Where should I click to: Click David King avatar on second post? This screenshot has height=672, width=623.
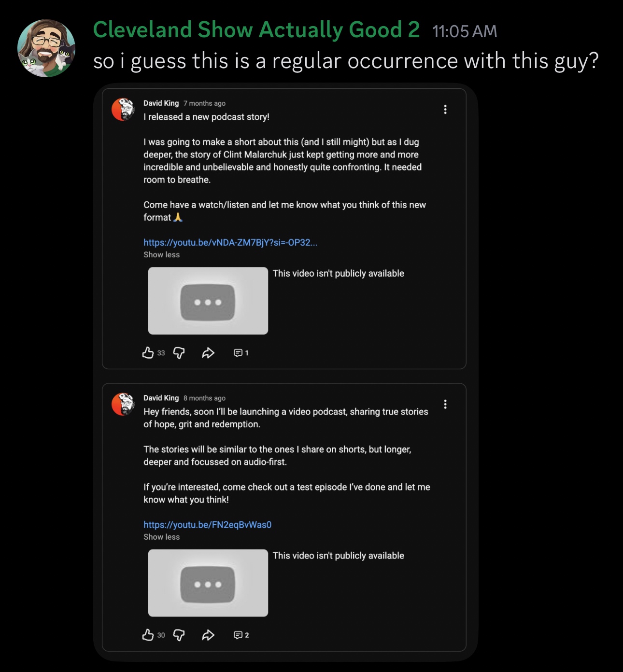(x=123, y=404)
